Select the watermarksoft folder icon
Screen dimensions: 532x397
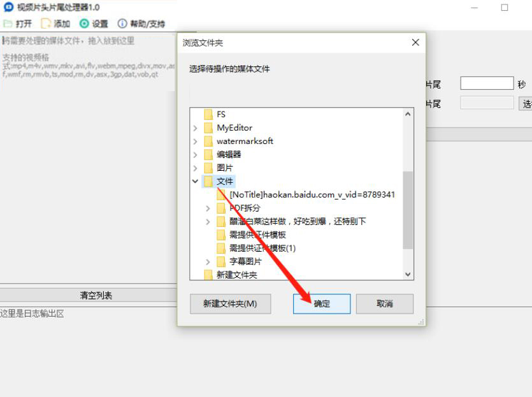208,141
